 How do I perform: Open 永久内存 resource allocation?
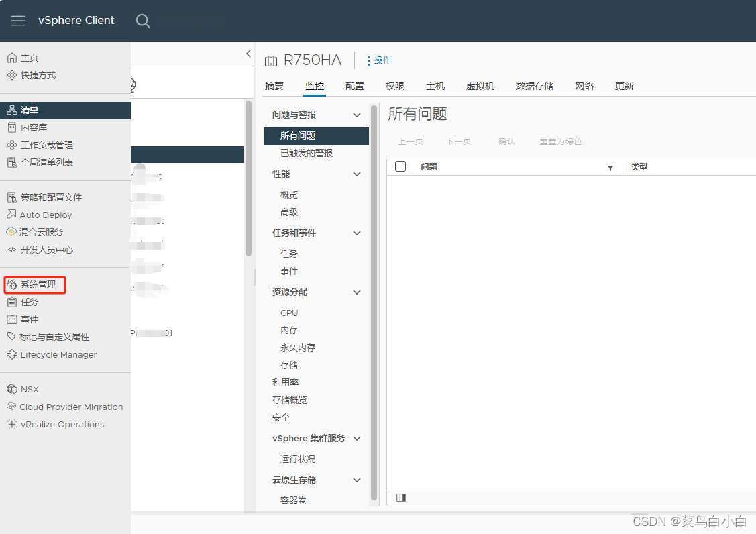[x=298, y=348]
